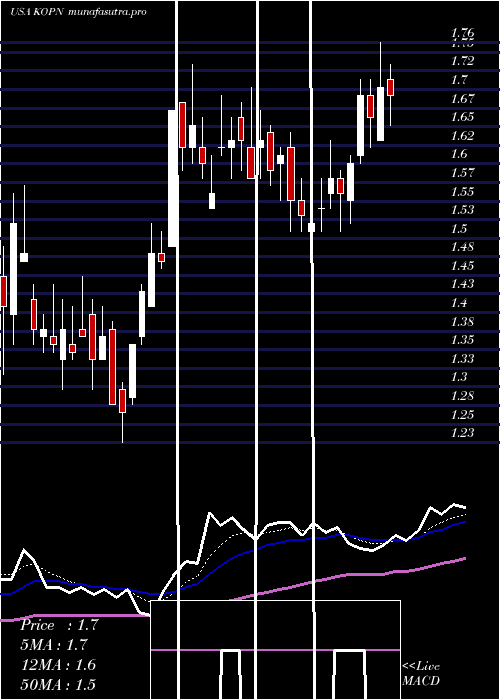Click the '50MA : 1.5' readout
The width and height of the screenshot is (500, 700).
coord(58,684)
